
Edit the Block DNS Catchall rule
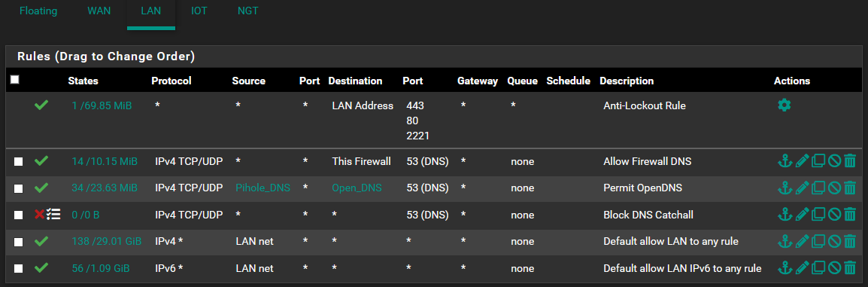coord(802,215)
